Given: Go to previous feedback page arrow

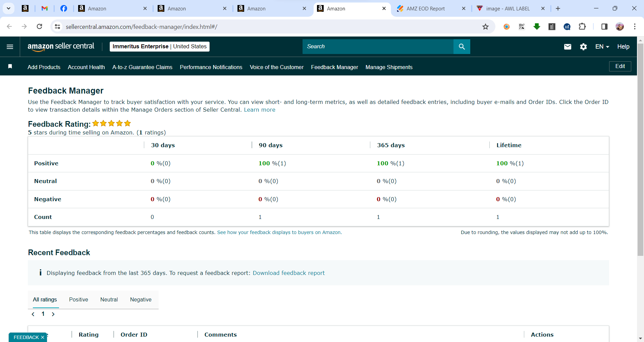Looking at the screenshot, I should point(33,314).
